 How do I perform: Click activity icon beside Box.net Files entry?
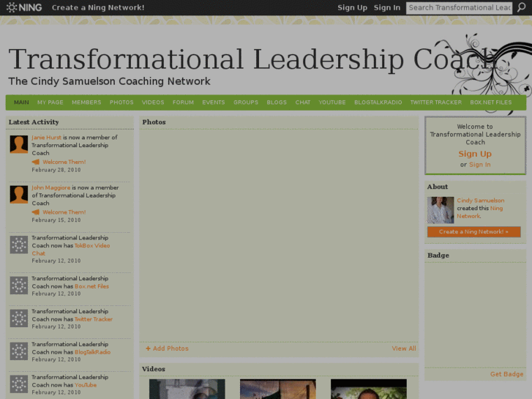19,286
